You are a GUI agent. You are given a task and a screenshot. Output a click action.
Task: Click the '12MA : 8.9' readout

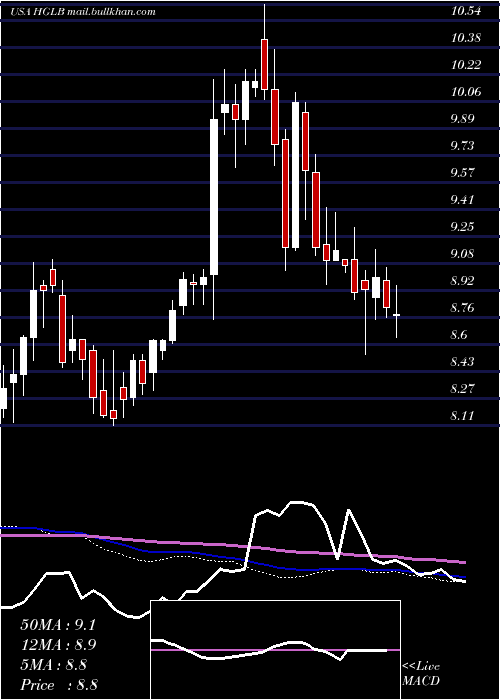[x=58, y=645]
